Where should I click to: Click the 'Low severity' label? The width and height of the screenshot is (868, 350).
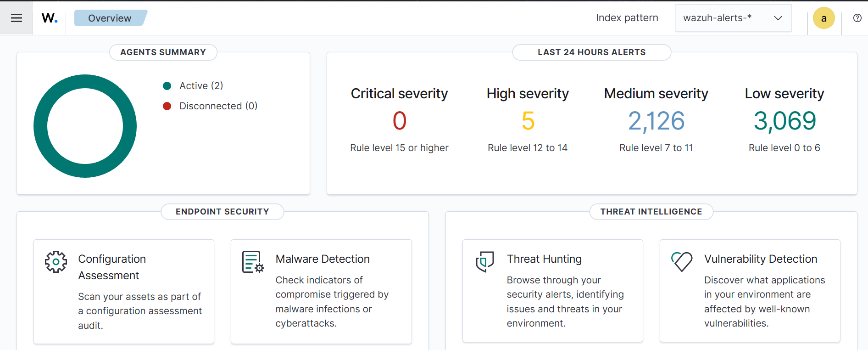(x=785, y=94)
